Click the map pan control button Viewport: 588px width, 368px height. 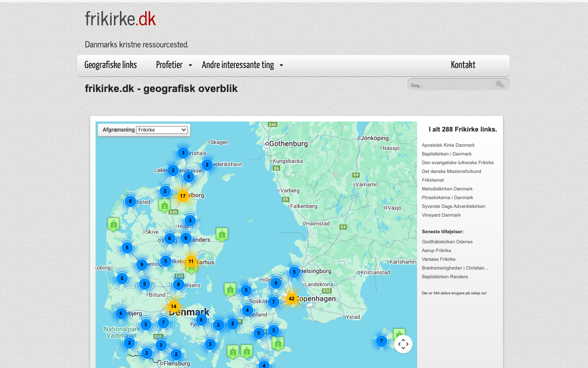[403, 344]
